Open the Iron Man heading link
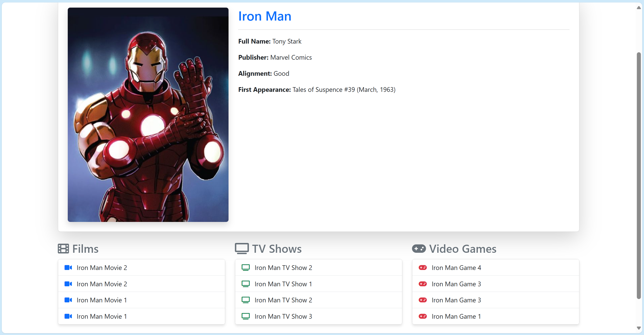The image size is (644, 335). click(x=265, y=17)
